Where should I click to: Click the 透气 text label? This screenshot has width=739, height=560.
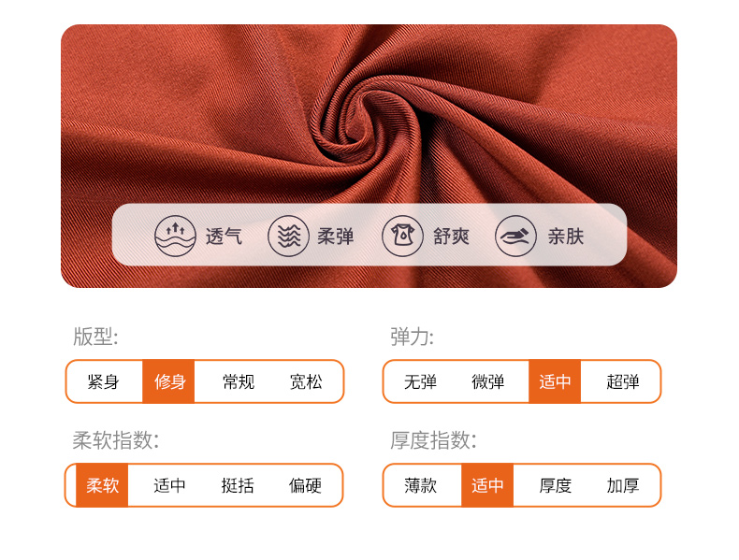[224, 236]
